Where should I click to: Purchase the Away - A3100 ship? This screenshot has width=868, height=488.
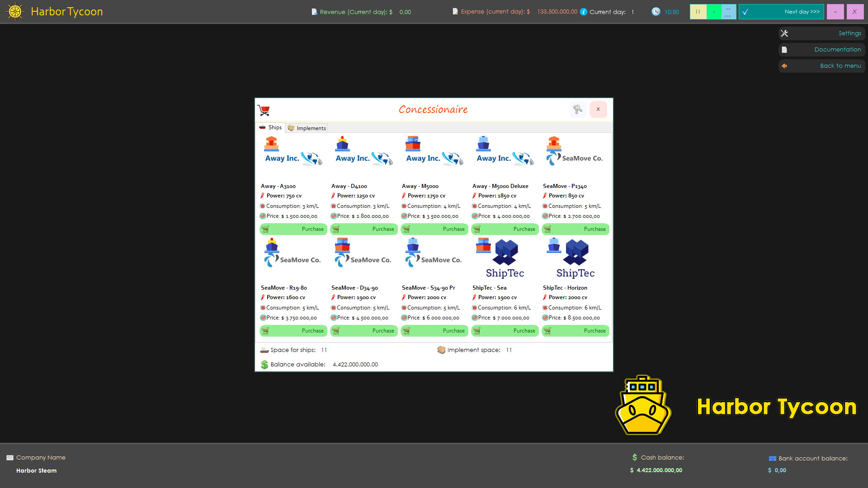click(293, 229)
